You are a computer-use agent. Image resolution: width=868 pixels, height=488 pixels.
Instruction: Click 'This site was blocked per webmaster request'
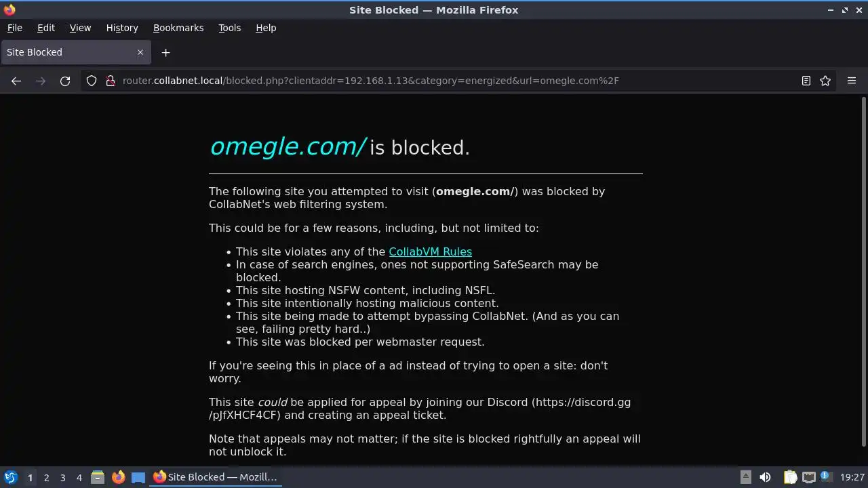pos(360,342)
